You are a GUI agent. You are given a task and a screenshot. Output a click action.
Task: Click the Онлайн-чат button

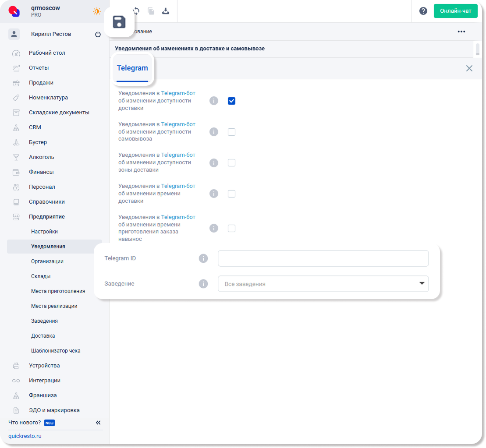(455, 11)
